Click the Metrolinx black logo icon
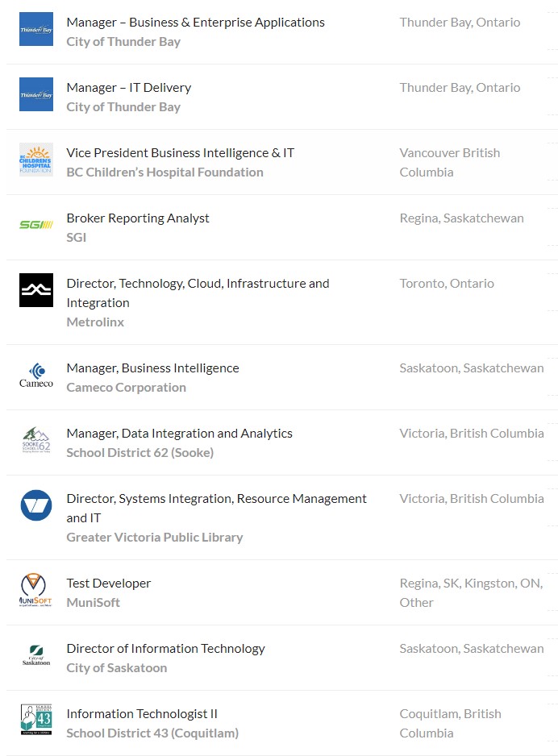The image size is (558, 756). pyautogui.click(x=36, y=290)
